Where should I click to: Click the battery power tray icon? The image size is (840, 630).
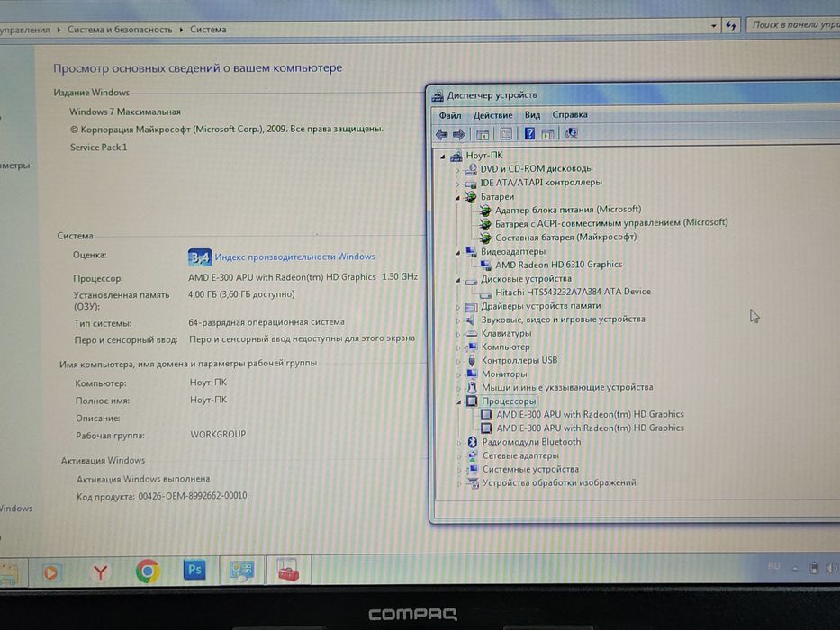pyautogui.click(x=814, y=568)
